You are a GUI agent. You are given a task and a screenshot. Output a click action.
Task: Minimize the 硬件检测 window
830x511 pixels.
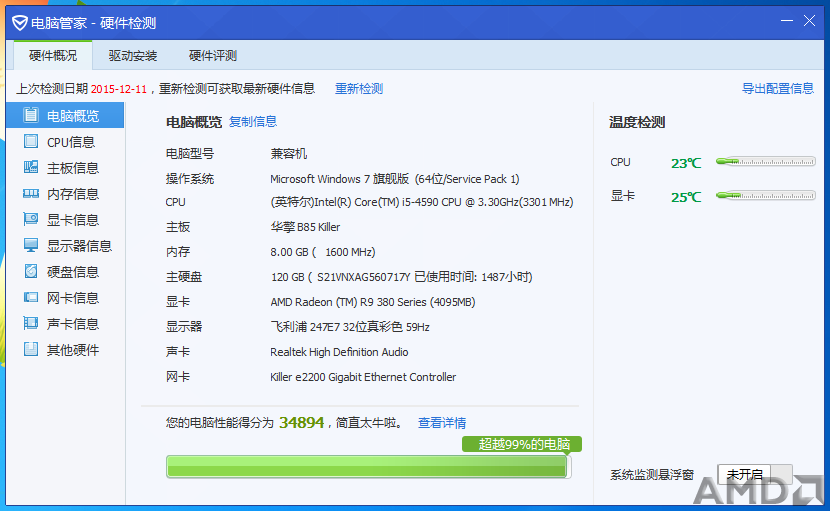pyautogui.click(x=787, y=21)
